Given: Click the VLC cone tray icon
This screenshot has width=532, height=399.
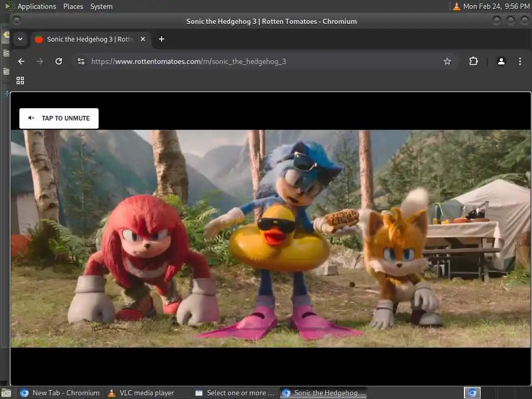Looking at the screenshot, I should [456, 6].
